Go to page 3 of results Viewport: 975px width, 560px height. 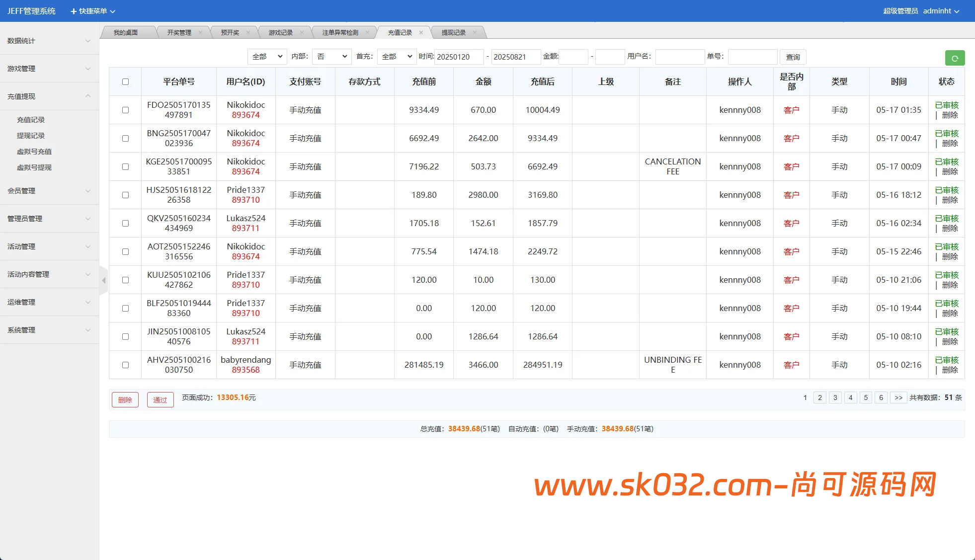835,398
